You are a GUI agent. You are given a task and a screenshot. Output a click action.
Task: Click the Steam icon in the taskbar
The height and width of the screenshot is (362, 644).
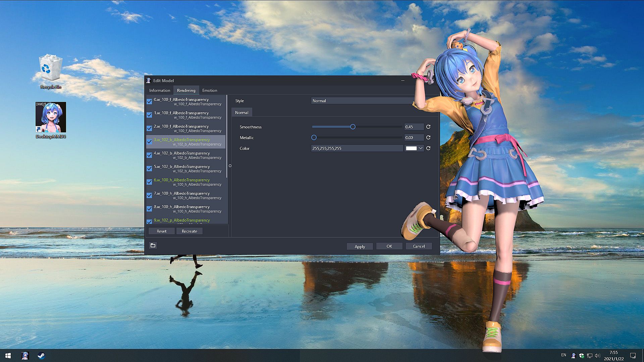(41, 356)
